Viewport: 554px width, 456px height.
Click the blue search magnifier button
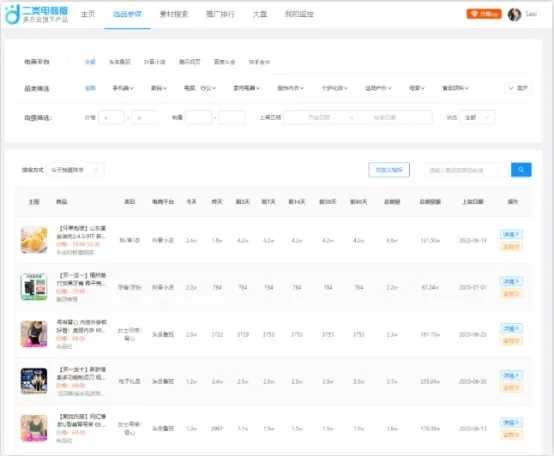[521, 170]
